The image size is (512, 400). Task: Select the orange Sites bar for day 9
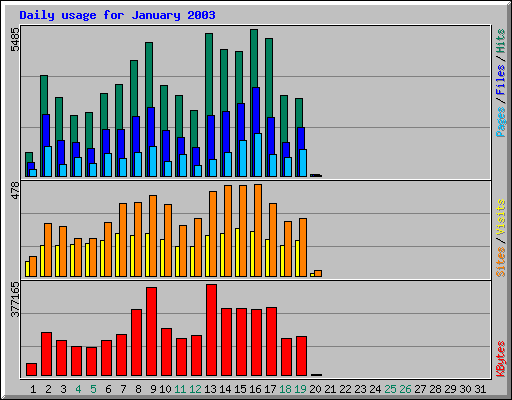pos(153,236)
